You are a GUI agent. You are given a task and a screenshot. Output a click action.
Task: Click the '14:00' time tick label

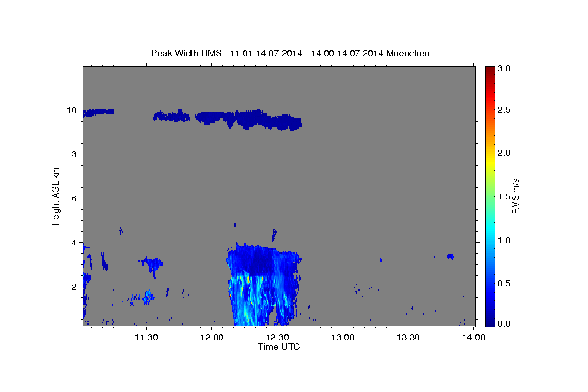point(474,337)
